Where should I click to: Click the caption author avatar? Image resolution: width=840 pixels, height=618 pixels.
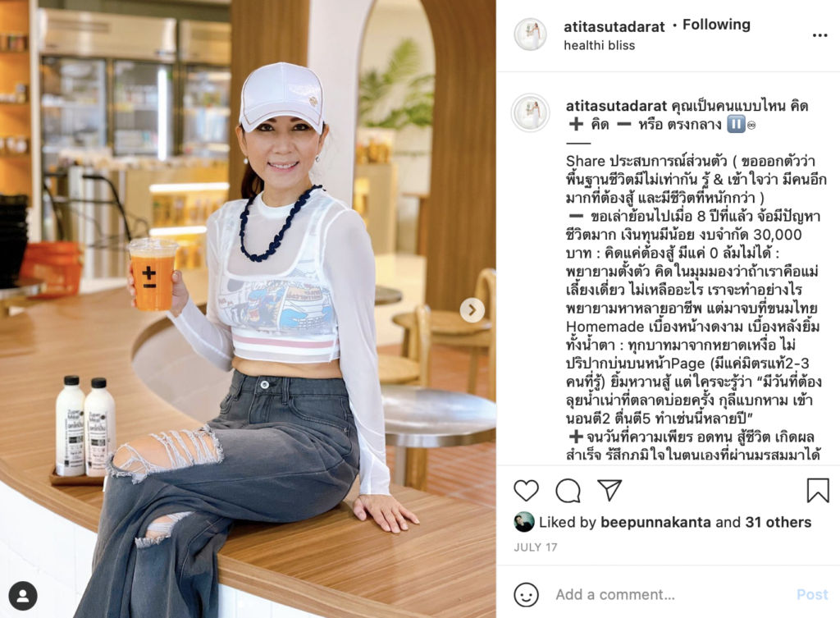[x=531, y=112]
